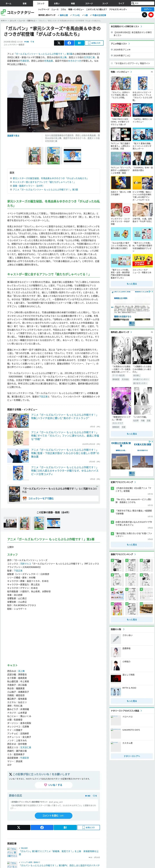This screenshot has height=868, width=155.
Task: Switch to the 音楽 tab
Action: [x=24, y=3]
